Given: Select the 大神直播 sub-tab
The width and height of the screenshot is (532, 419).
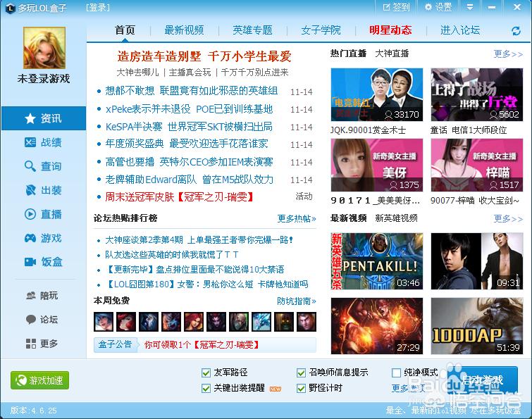Looking at the screenshot, I should [392, 54].
